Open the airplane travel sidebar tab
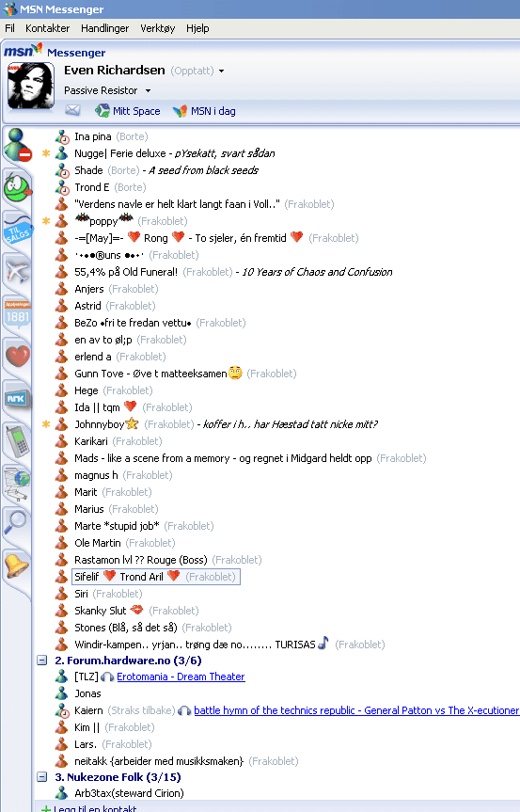This screenshot has height=812, width=520. 17,271
